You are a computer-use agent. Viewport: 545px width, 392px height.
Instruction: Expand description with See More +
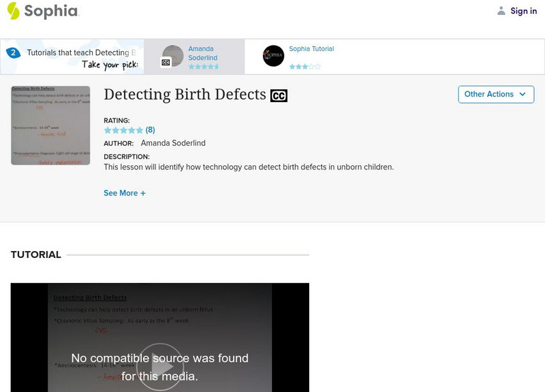tap(125, 193)
